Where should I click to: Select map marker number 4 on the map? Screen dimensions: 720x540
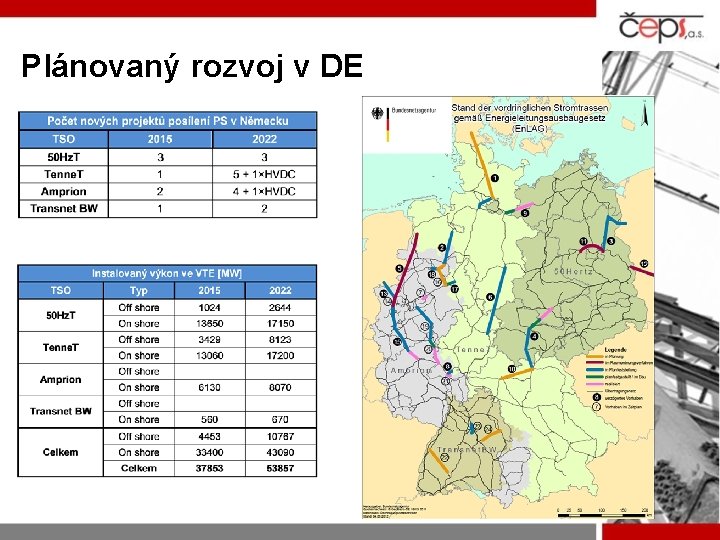[x=534, y=336]
